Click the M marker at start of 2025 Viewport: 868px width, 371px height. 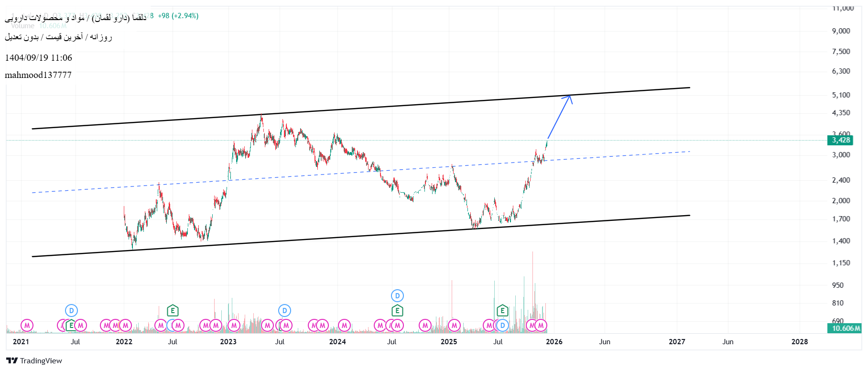pos(454,326)
